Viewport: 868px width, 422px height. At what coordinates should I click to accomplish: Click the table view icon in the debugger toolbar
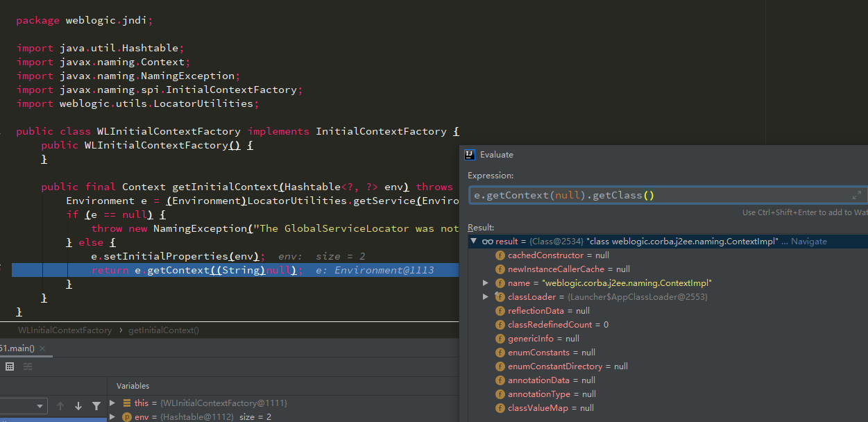(x=10, y=366)
